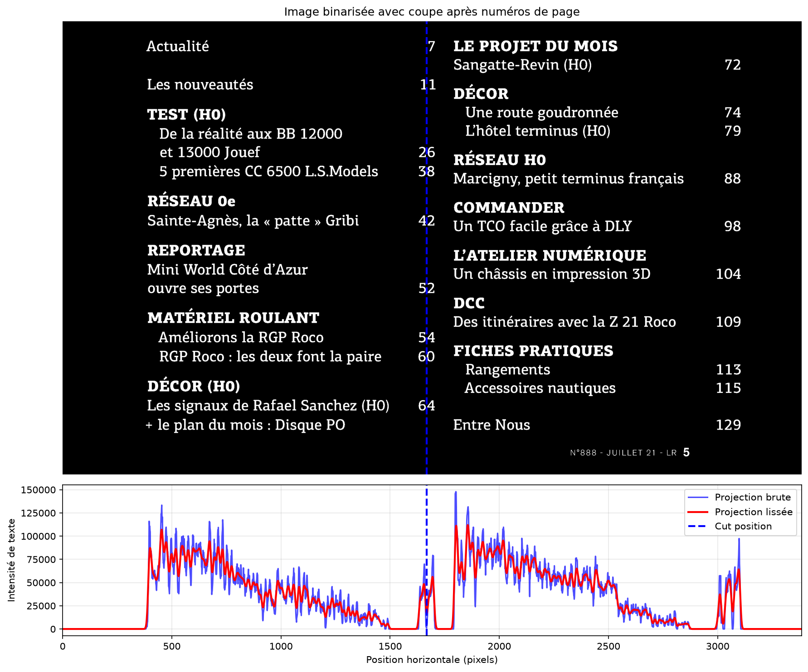The width and height of the screenshot is (808, 672).
Task: Select "Mini World Côté d'Azur" line
Action: [x=227, y=270]
